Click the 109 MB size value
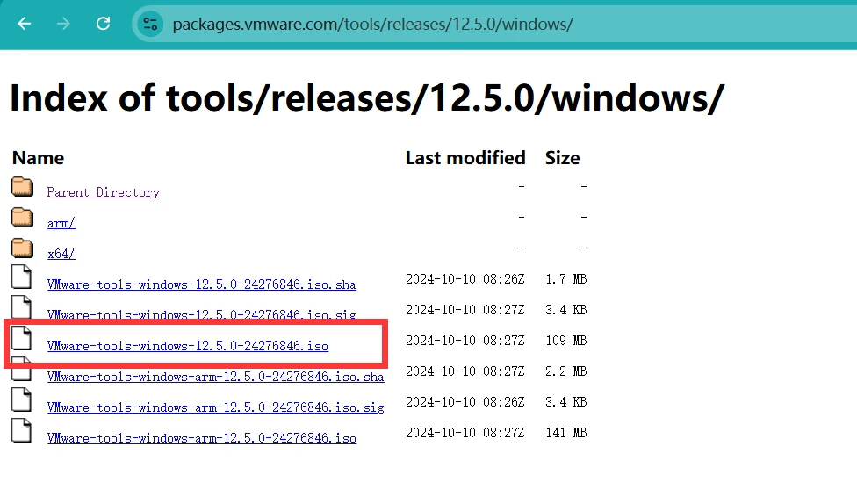 [566, 341]
